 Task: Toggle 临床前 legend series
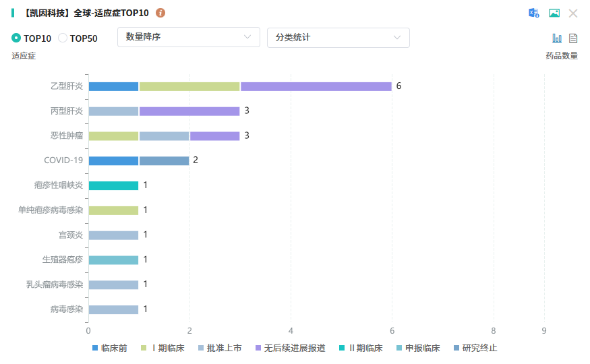click(110, 348)
